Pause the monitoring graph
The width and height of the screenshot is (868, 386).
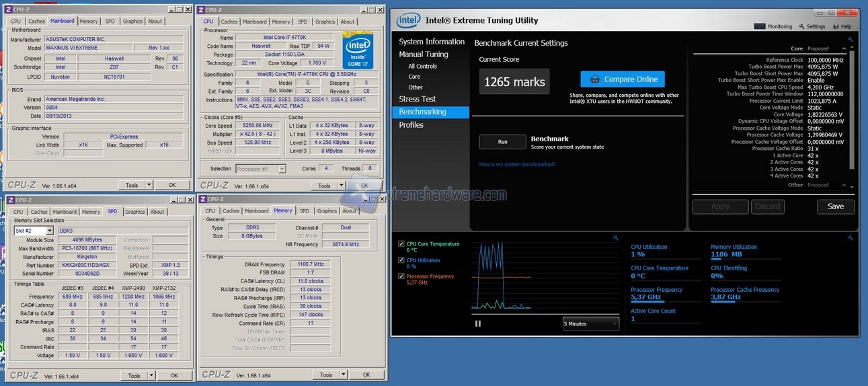pyautogui.click(x=478, y=323)
